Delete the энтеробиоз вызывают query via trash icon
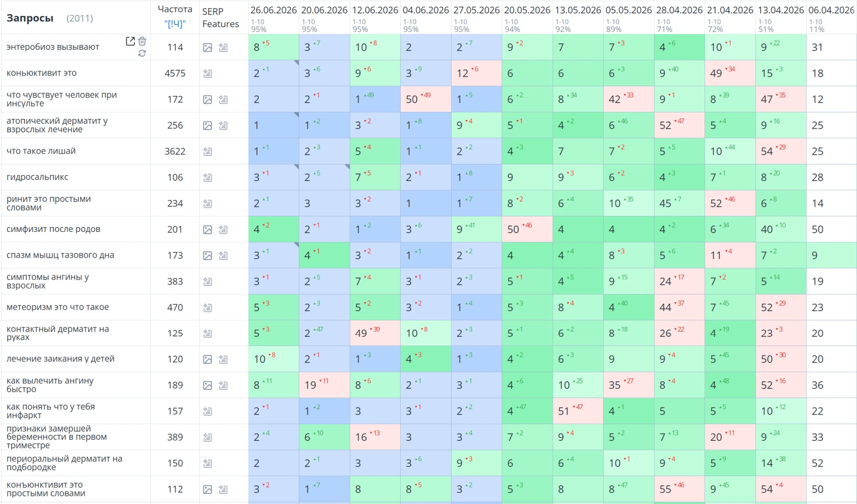857x504 pixels. [x=142, y=41]
